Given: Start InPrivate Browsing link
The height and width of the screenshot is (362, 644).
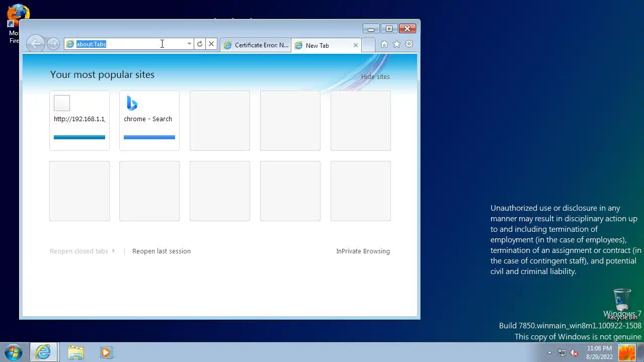Looking at the screenshot, I should (x=363, y=251).
